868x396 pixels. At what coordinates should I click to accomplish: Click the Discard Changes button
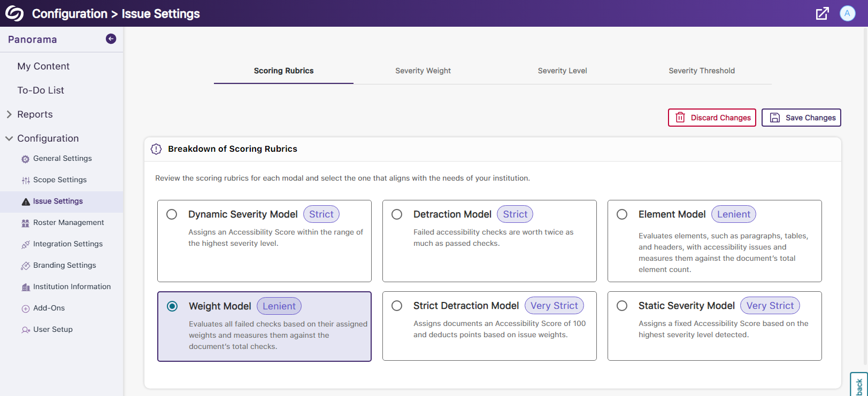[x=712, y=118]
